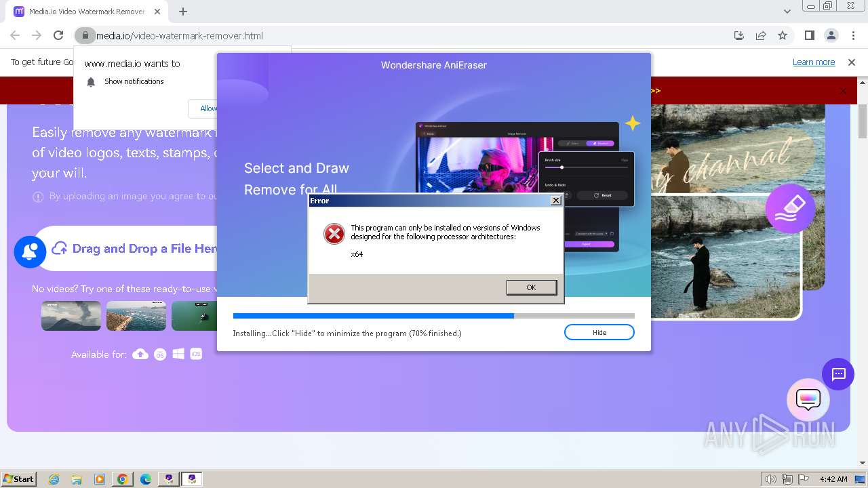Click OK in the Error dialog
The height and width of the screenshot is (488, 868).
532,287
